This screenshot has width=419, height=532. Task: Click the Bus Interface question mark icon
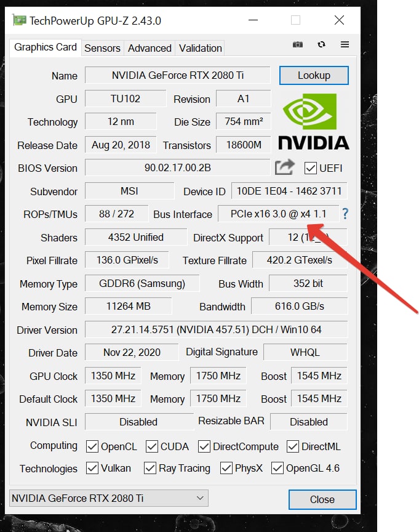click(345, 214)
